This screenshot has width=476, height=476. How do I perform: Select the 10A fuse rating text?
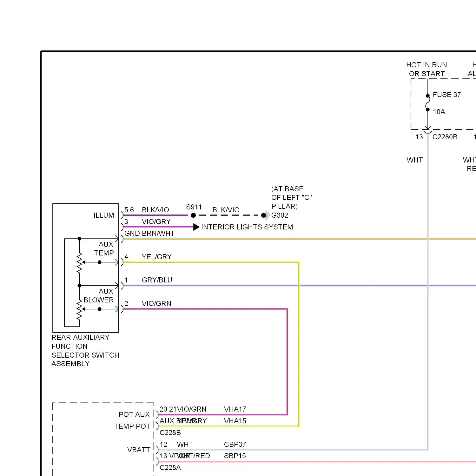click(439, 112)
